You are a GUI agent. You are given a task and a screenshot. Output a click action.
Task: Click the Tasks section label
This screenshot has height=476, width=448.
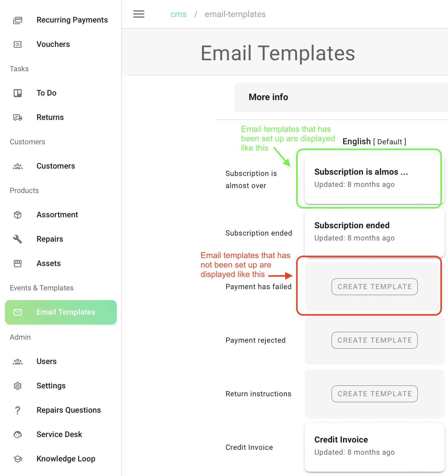(19, 69)
